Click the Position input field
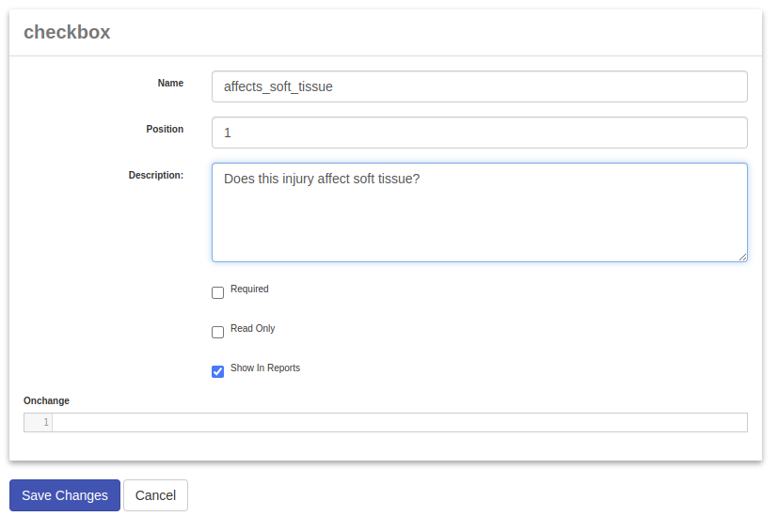The height and width of the screenshot is (532, 778). [479, 133]
